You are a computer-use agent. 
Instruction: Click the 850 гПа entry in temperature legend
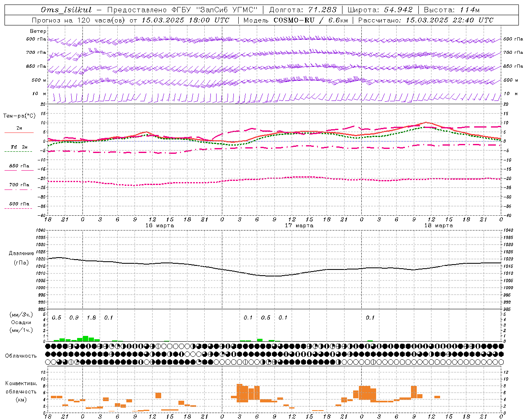point(19,166)
